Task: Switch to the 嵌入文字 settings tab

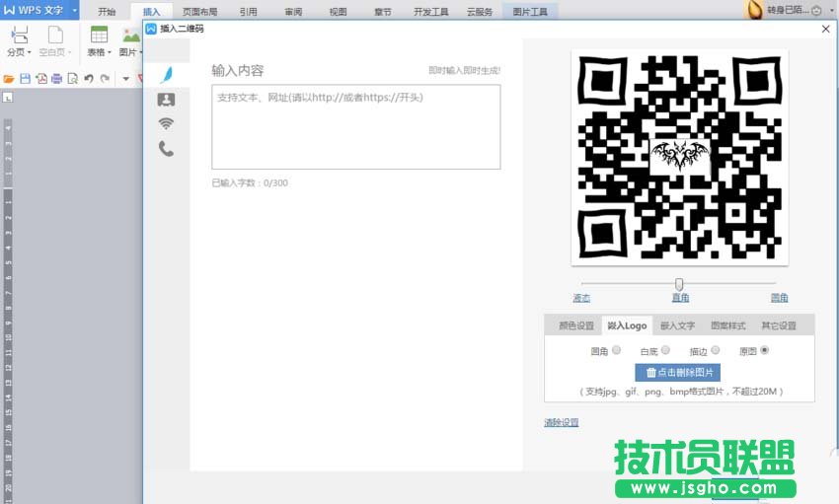Action: (677, 325)
